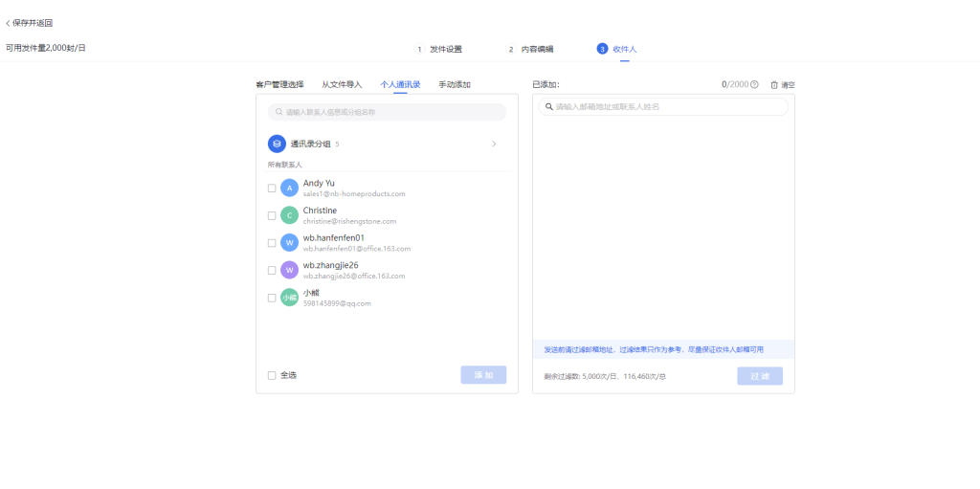The width and height of the screenshot is (980, 489).
Task: Switch to the 手动添加 tab
Action: click(455, 84)
